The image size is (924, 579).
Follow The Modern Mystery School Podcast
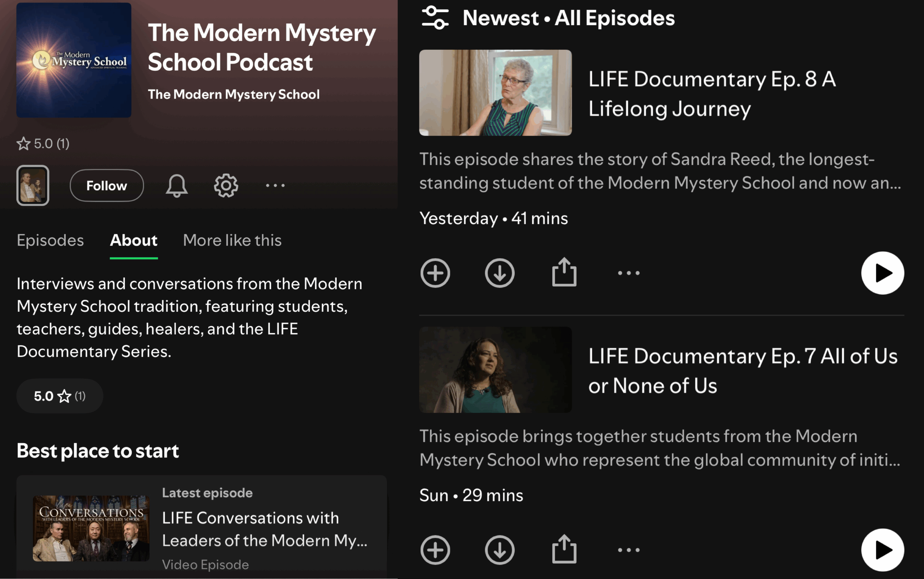tap(107, 186)
